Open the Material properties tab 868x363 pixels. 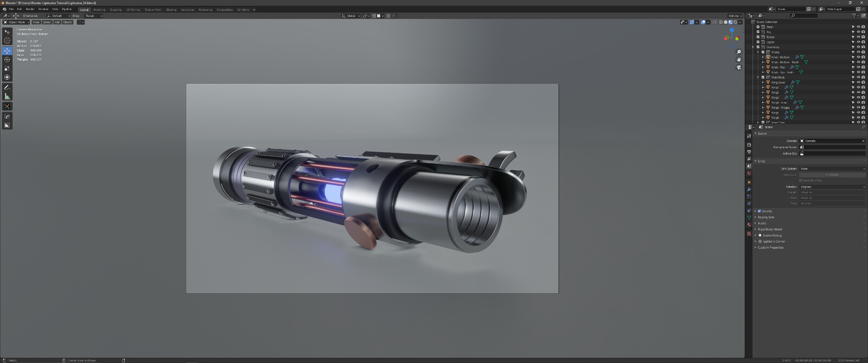(749, 224)
